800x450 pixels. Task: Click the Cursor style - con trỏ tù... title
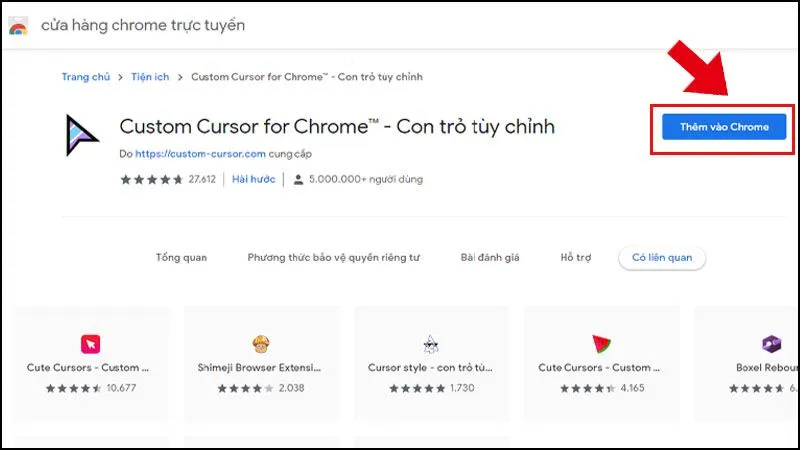(430, 368)
